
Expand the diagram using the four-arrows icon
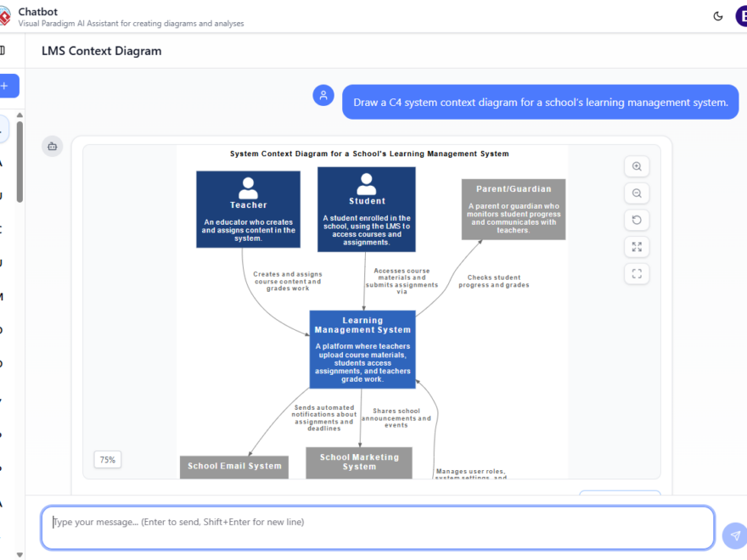(637, 247)
